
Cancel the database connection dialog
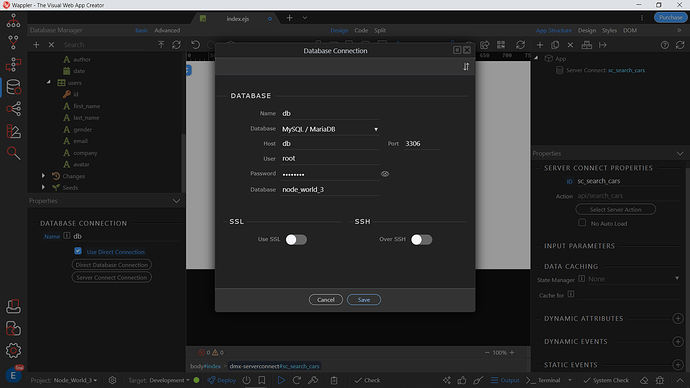tap(326, 300)
